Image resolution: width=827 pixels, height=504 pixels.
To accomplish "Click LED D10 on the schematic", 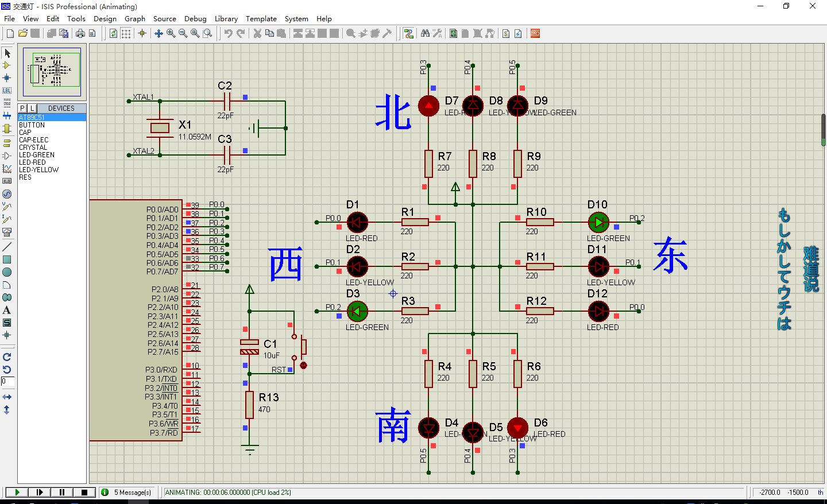I will [x=598, y=222].
